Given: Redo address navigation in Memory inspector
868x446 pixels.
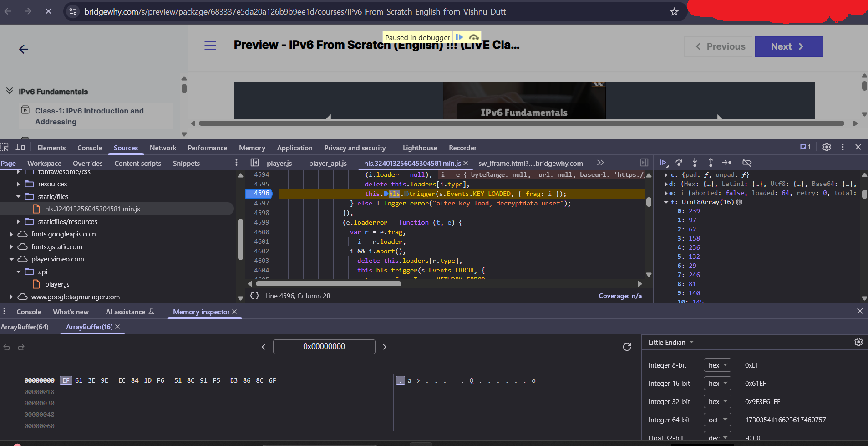Looking at the screenshot, I should (x=21, y=348).
